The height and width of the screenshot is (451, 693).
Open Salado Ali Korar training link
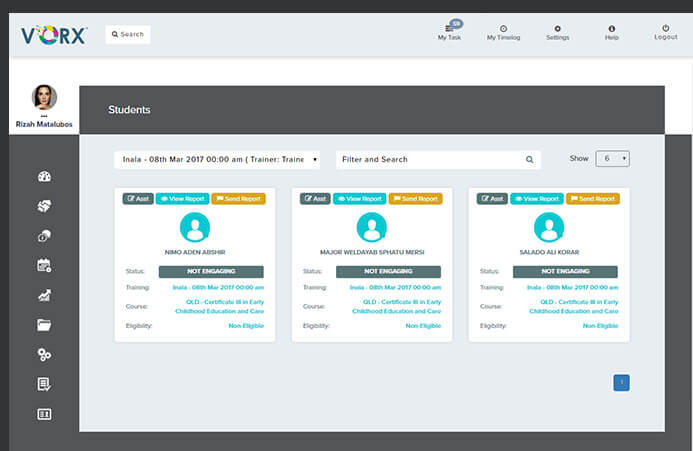pos(573,287)
